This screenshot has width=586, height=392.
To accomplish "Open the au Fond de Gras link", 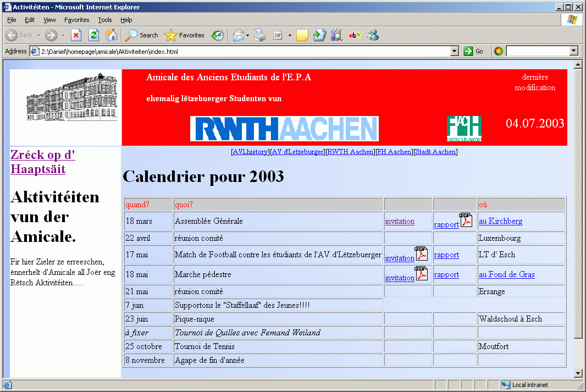I will pyautogui.click(x=507, y=275).
